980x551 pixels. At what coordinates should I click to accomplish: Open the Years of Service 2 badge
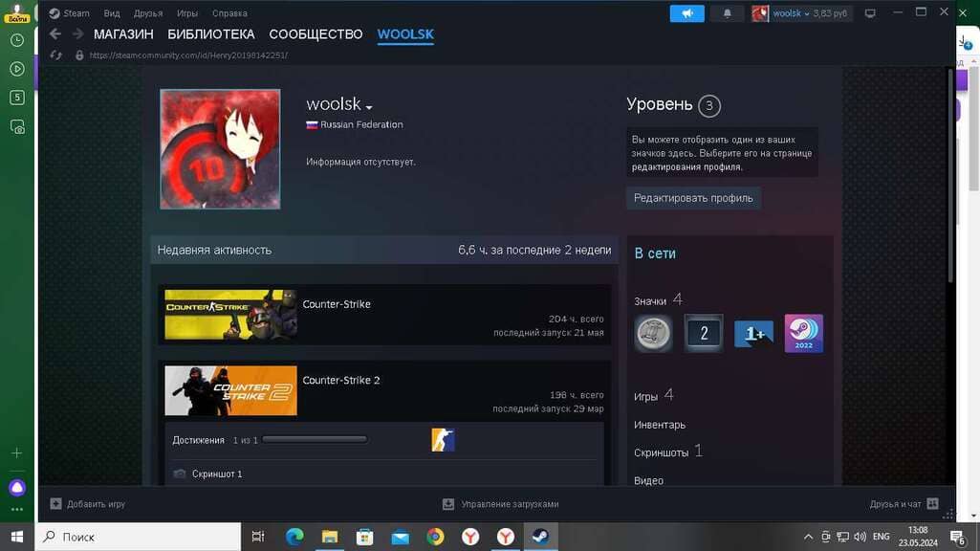[x=704, y=334]
